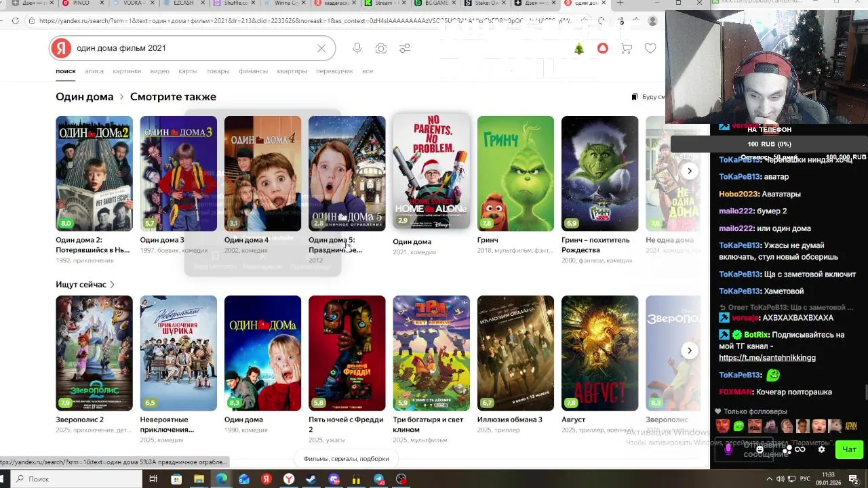
Task: Open the 2018 'Гринч' cartoon poster
Action: [x=515, y=174]
